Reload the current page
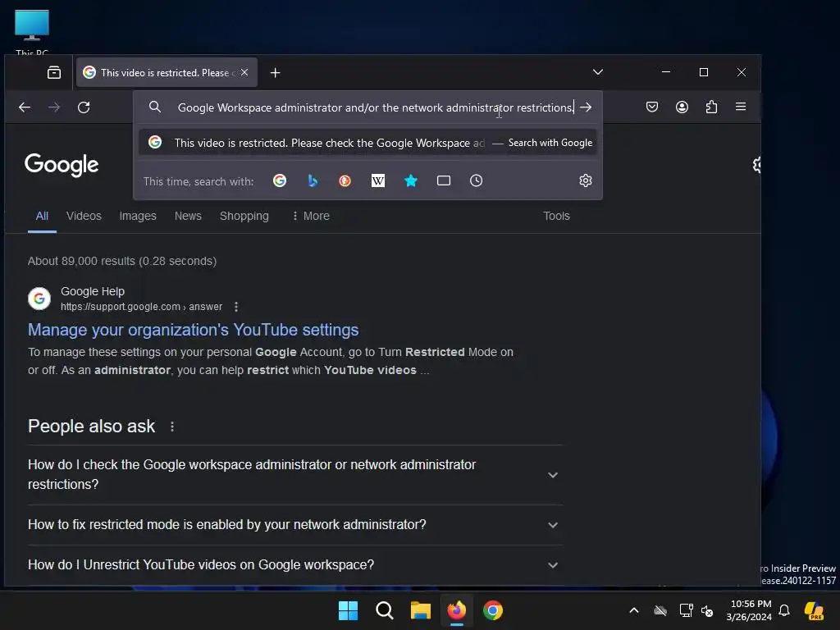Screen dimensions: 840x630 point(84,107)
